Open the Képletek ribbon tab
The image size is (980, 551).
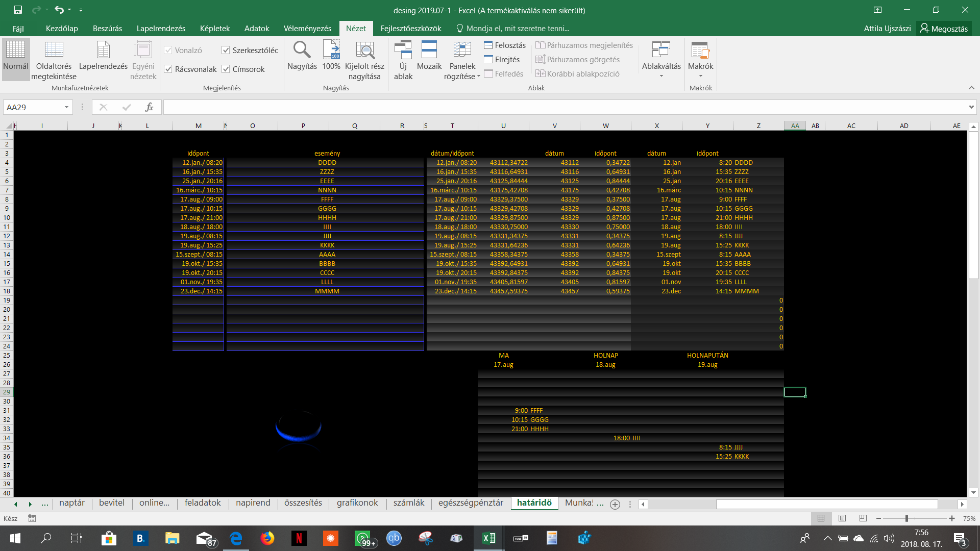[x=214, y=29]
